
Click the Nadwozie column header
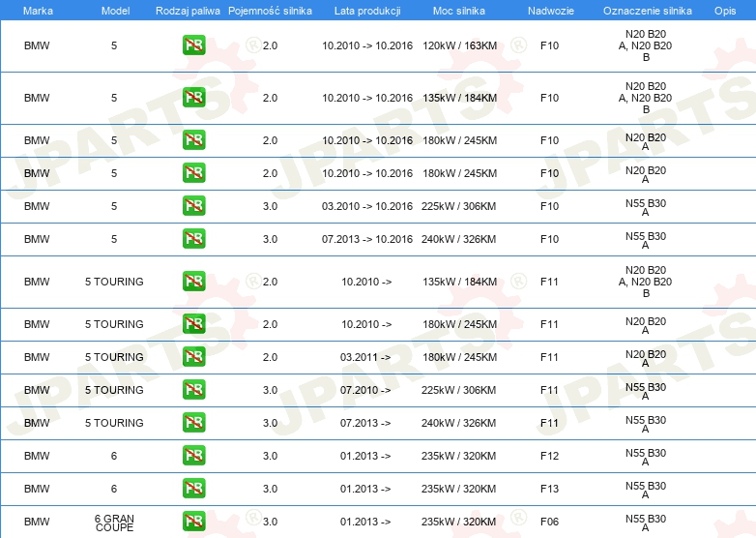(551, 11)
